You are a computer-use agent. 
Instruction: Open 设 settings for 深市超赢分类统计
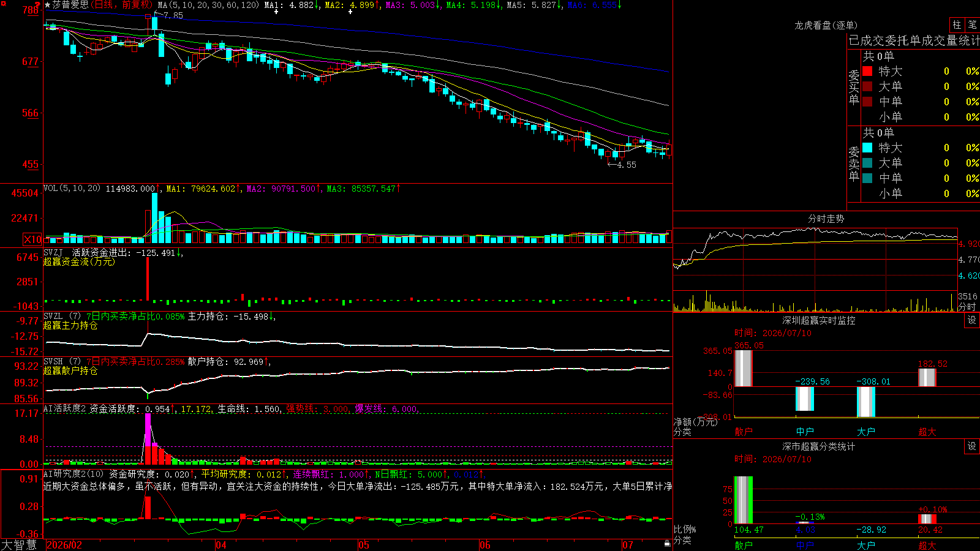tap(971, 446)
